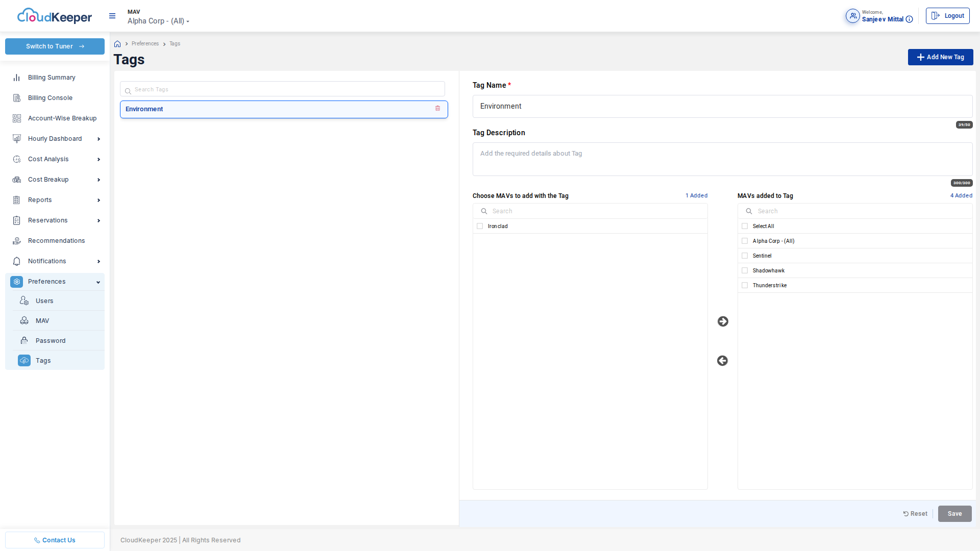This screenshot has width=980, height=551.
Task: Open the Users preferences page
Action: click(x=44, y=301)
